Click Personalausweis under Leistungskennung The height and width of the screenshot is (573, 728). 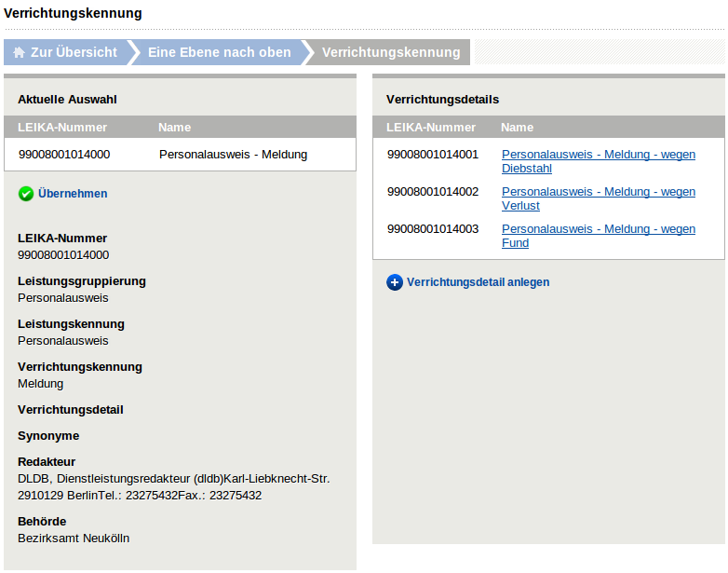pos(63,341)
